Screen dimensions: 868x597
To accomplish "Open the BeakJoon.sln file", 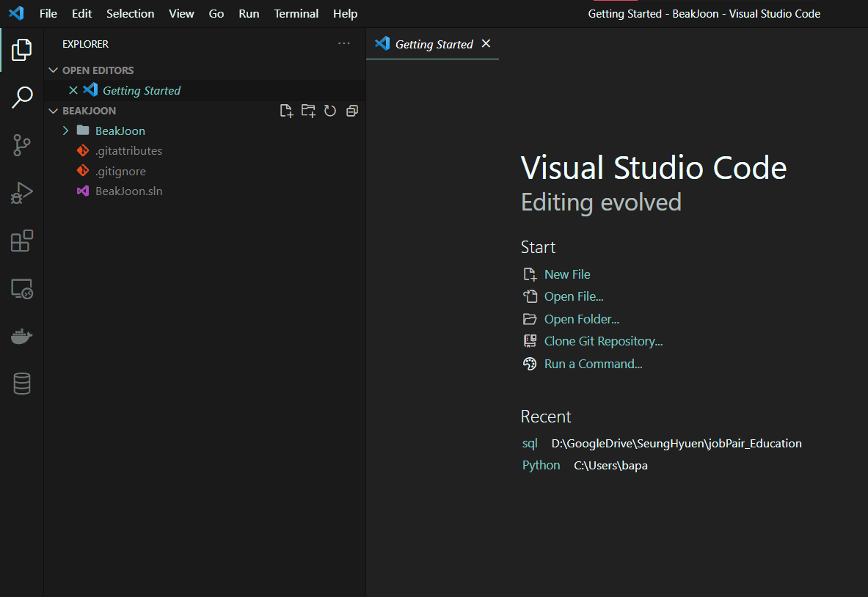I will pos(205,191).
